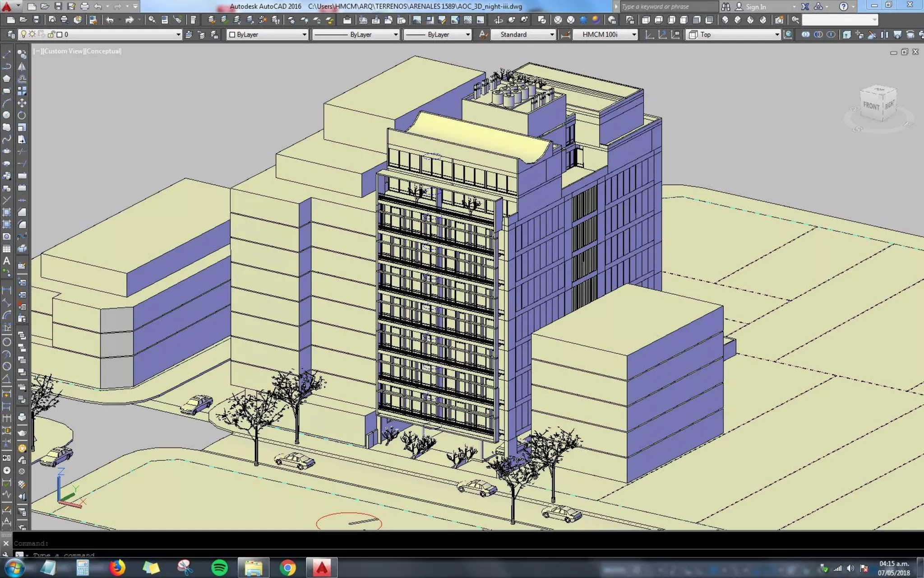Select the Polygon tool
The height and width of the screenshot is (578, 924).
pyautogui.click(x=7, y=79)
